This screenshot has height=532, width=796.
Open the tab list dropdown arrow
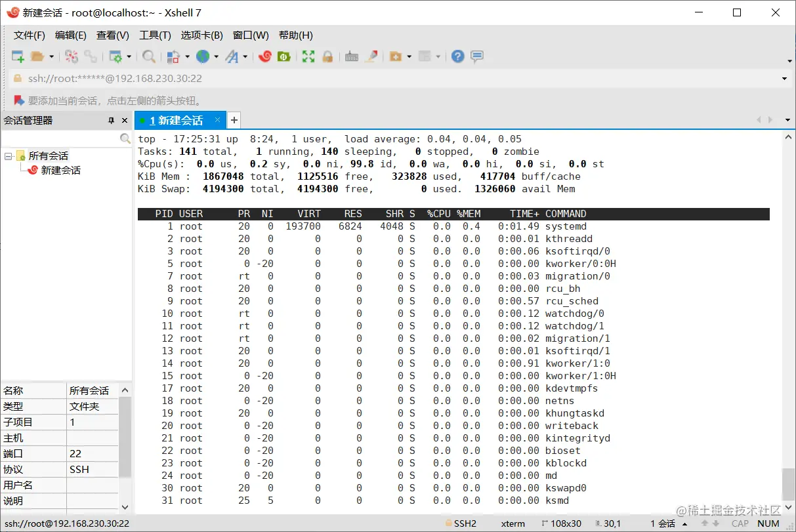tap(787, 120)
